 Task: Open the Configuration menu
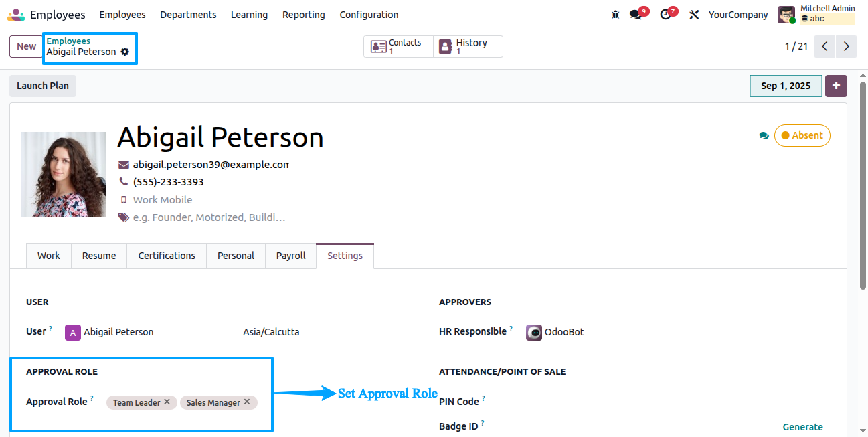click(369, 15)
